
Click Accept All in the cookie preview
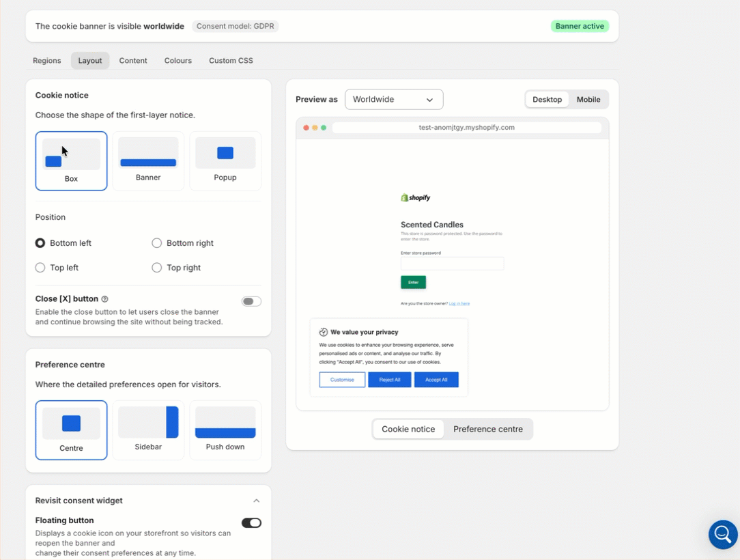[x=436, y=380]
